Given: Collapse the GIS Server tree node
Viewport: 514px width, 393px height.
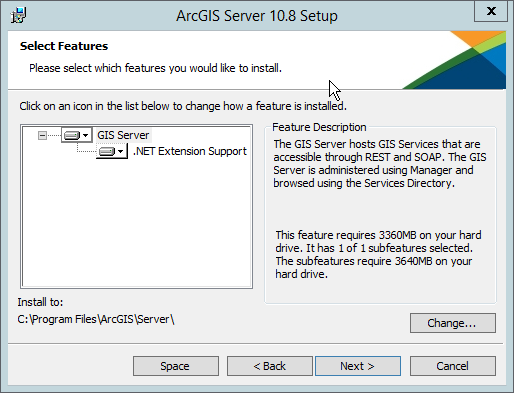Looking at the screenshot, I should [42, 135].
